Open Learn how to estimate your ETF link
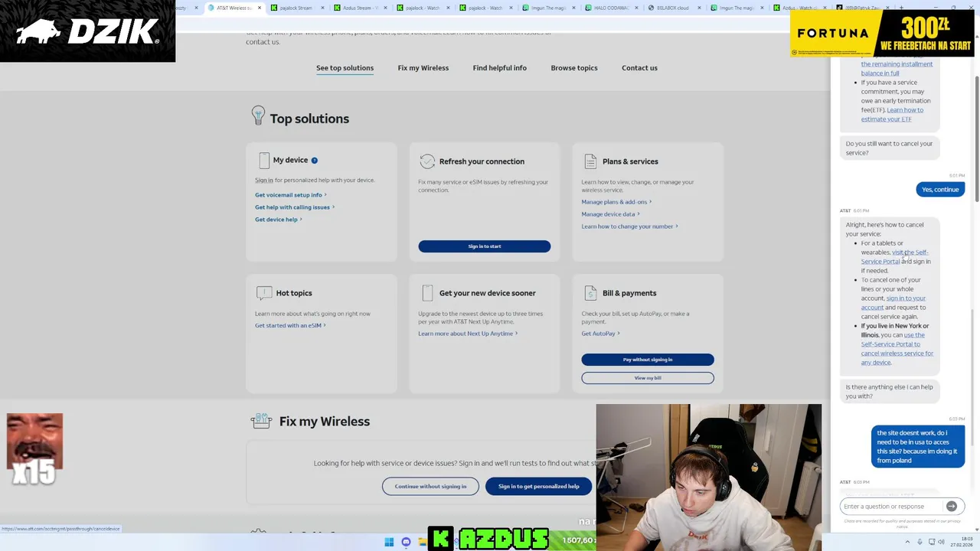Screen dimensions: 980x551 [x=892, y=115]
